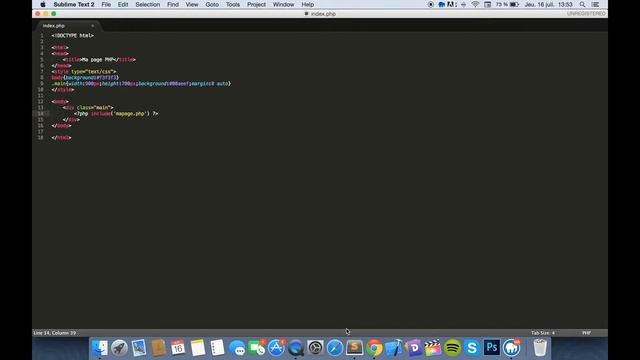
Task: Open Launchpad rocket icon in dock
Action: click(119, 348)
